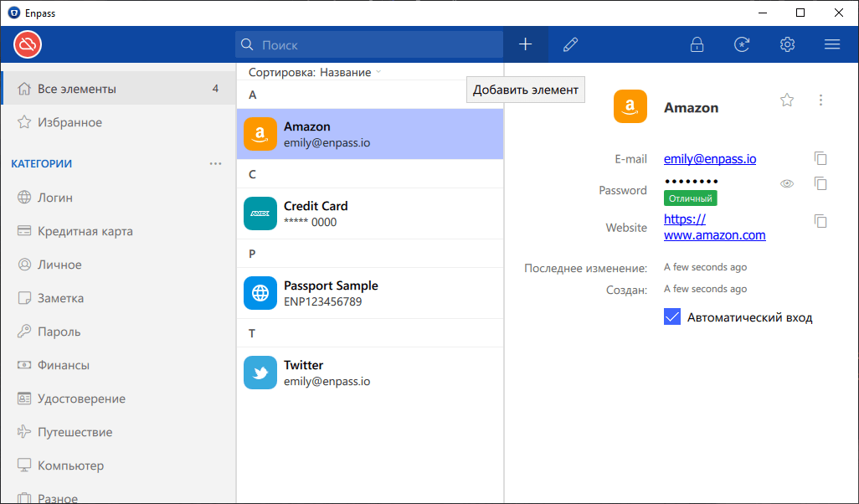Select the Заметка category
The image size is (859, 504).
tap(118, 298)
